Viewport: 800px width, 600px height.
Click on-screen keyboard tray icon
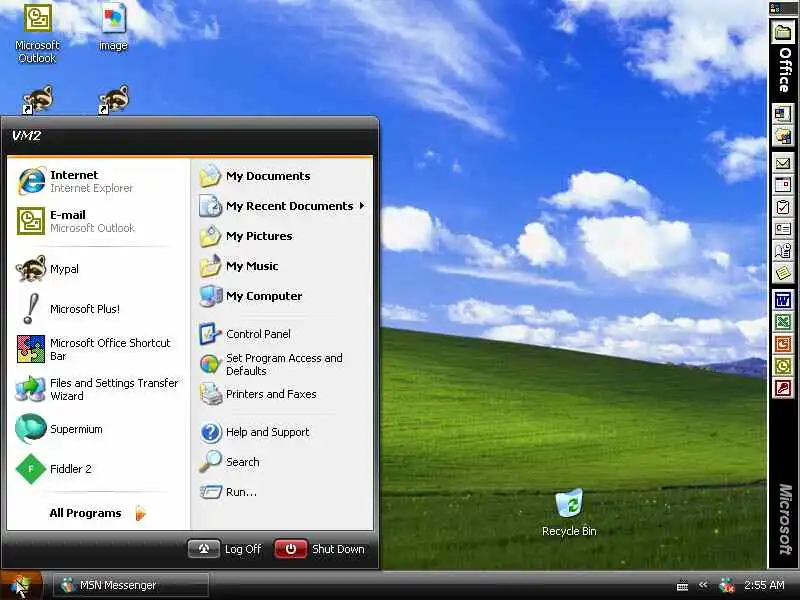pos(682,586)
